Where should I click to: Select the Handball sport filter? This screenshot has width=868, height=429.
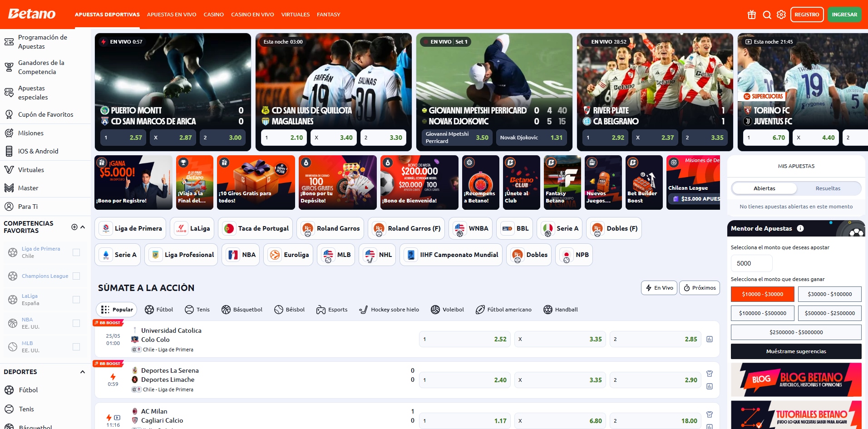click(561, 310)
